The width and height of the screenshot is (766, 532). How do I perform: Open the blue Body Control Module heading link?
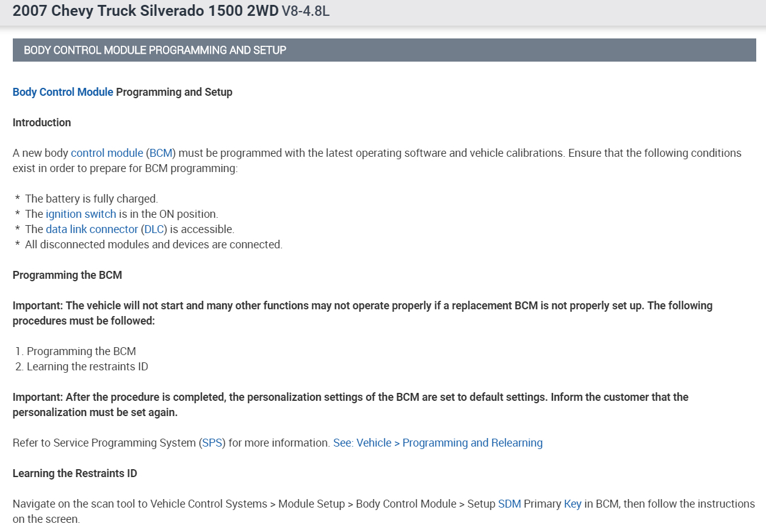[x=63, y=92]
